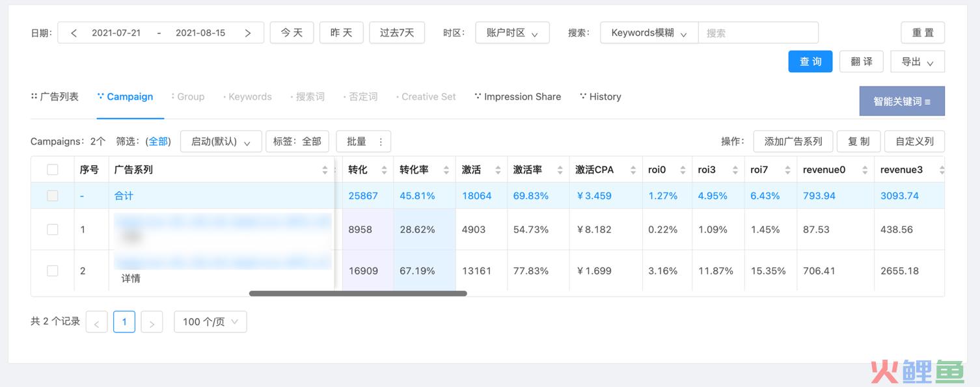Sort by 转化率 column arrows
Screen dimensions: 980x387
pos(446,170)
